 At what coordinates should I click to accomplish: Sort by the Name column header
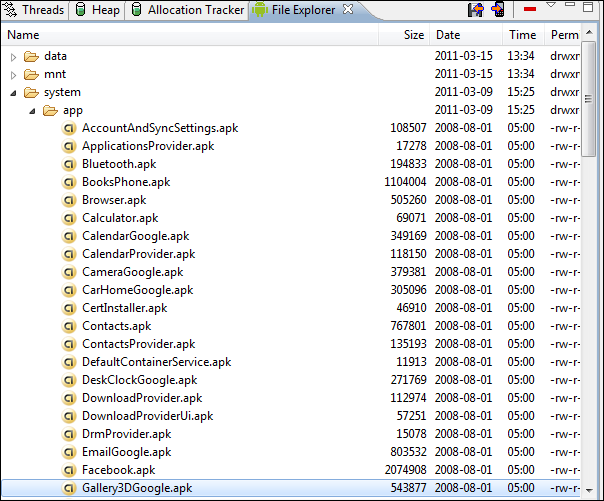pos(191,35)
